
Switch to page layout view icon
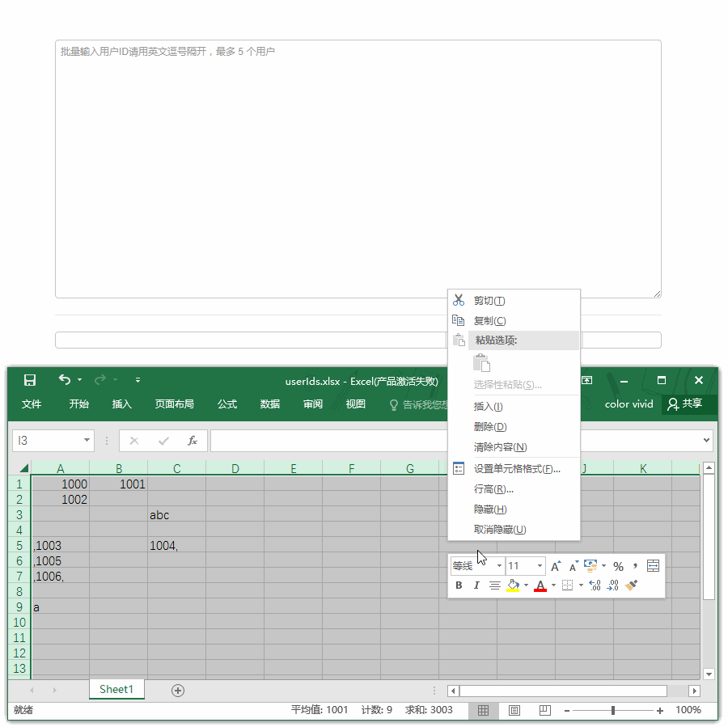coord(514,710)
